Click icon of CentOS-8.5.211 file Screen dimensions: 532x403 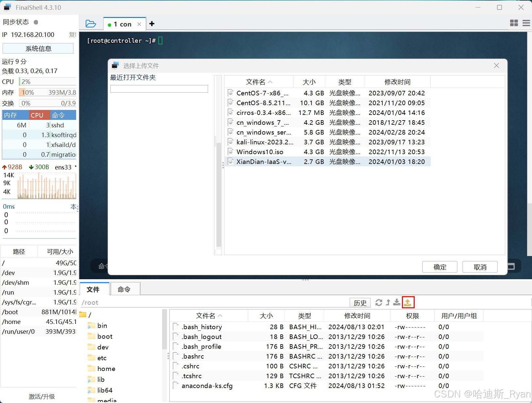click(x=230, y=103)
